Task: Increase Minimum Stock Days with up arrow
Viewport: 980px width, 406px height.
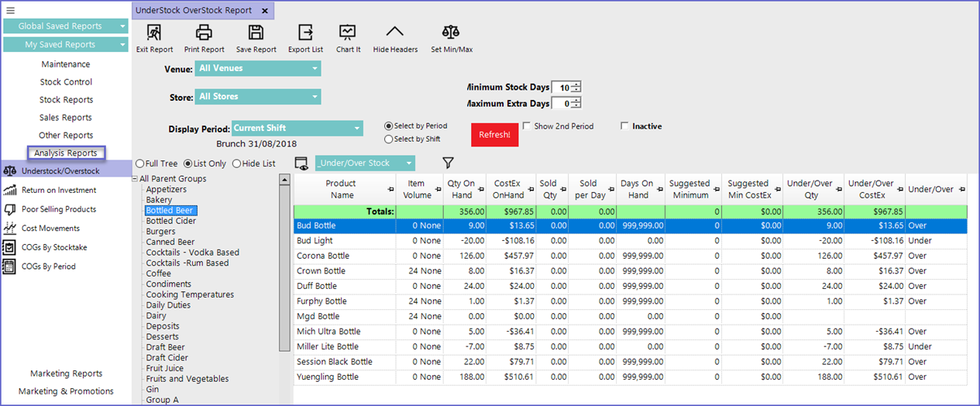Action: 576,84
